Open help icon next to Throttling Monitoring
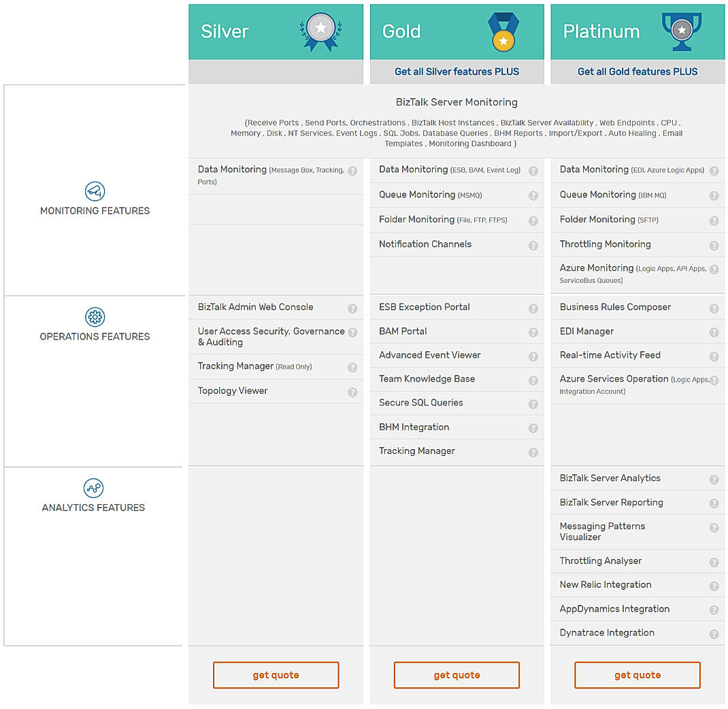 714,245
